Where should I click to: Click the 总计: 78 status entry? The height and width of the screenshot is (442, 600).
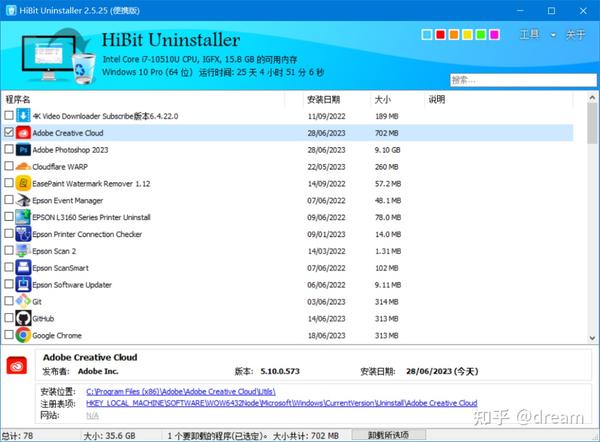click(x=18, y=435)
